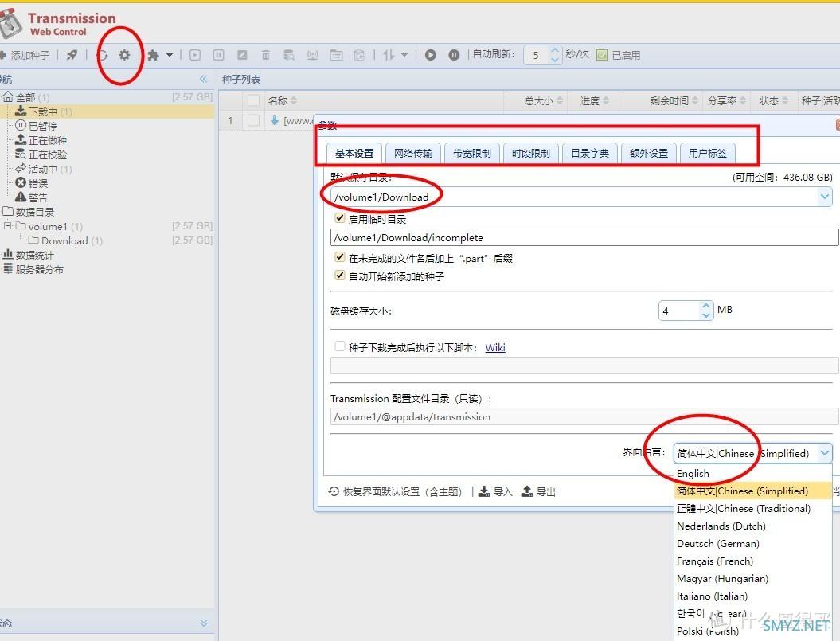Expand the plugin menu dropdown arrow
This screenshot has height=641, width=840.
pos(170,55)
